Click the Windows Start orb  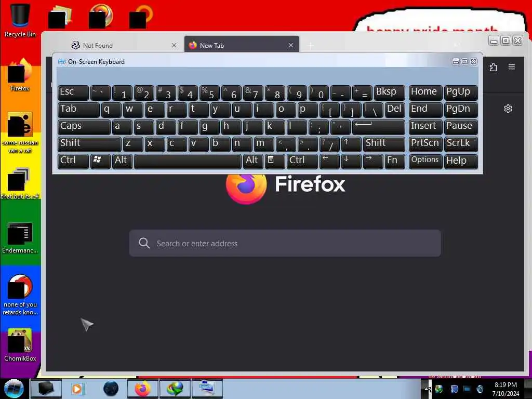(x=14, y=389)
